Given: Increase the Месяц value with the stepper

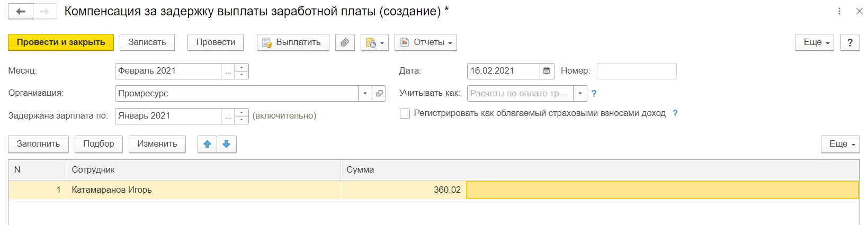Looking at the screenshot, I should click(x=241, y=67).
